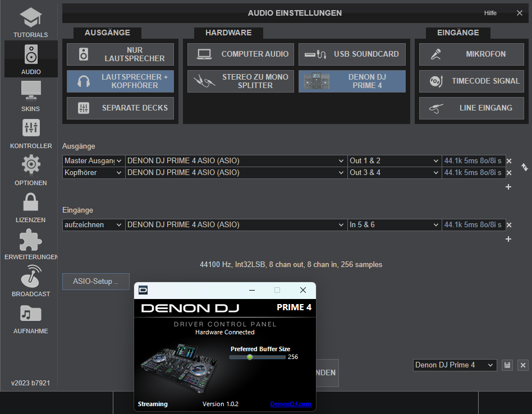532x414 pixels.
Task: Close the Denon DJ driver control panel
Action: coord(303,290)
